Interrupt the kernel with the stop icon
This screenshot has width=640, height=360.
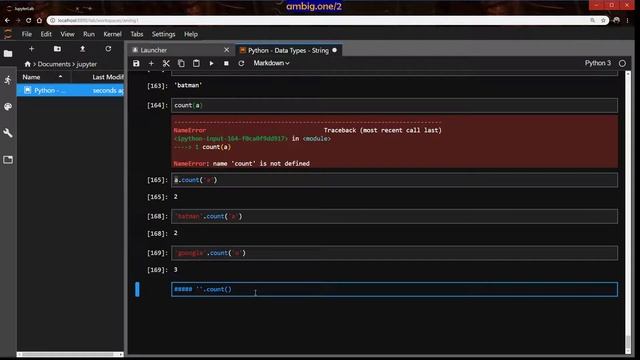point(226,63)
